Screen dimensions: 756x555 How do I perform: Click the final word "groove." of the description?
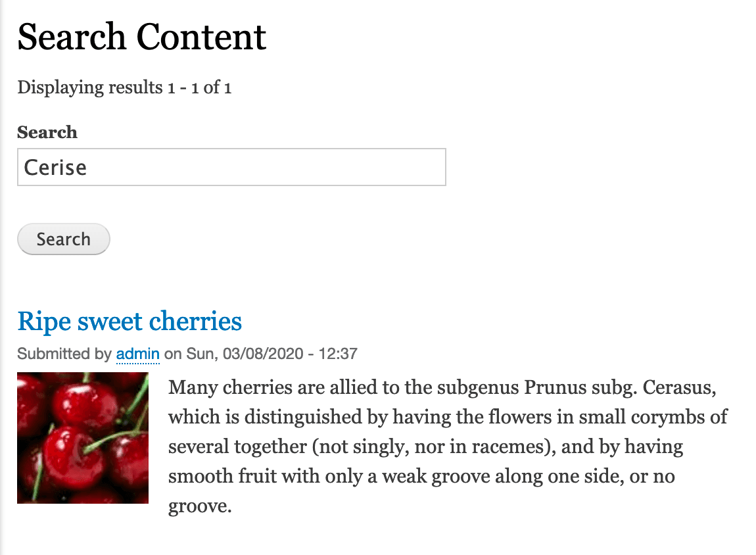point(201,506)
